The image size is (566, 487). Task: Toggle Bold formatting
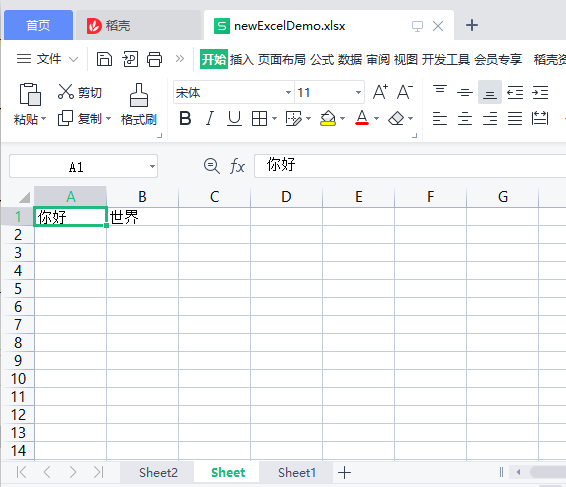pos(185,118)
